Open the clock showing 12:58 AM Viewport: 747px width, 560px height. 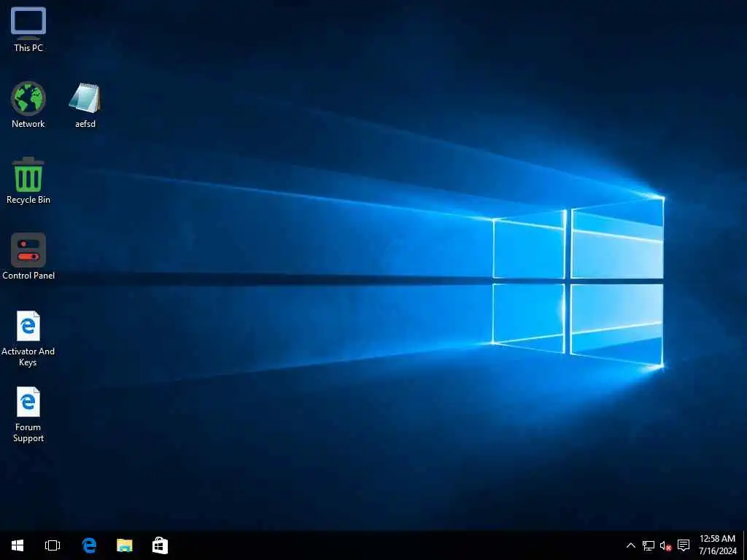click(718, 545)
